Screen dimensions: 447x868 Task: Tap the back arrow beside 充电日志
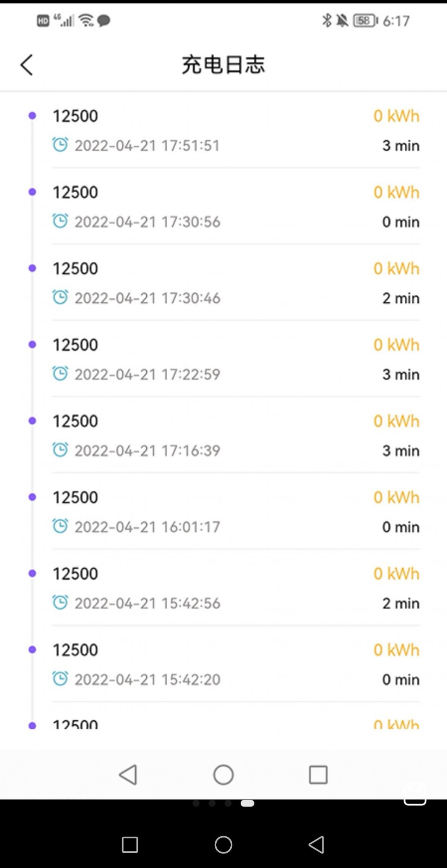pos(27,65)
